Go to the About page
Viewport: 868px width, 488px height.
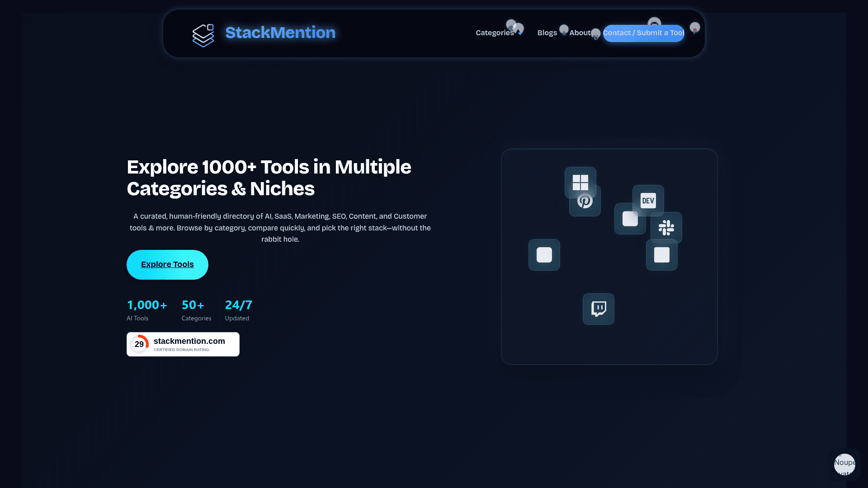point(580,33)
